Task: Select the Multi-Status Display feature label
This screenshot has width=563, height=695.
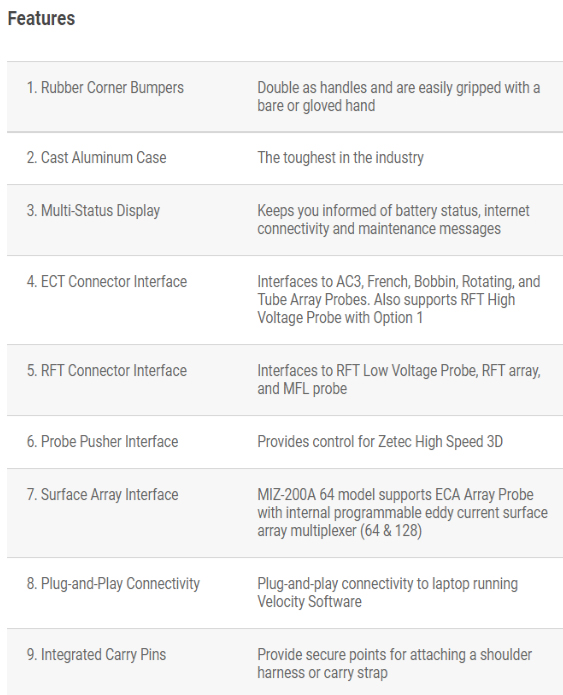Action: pos(93,211)
